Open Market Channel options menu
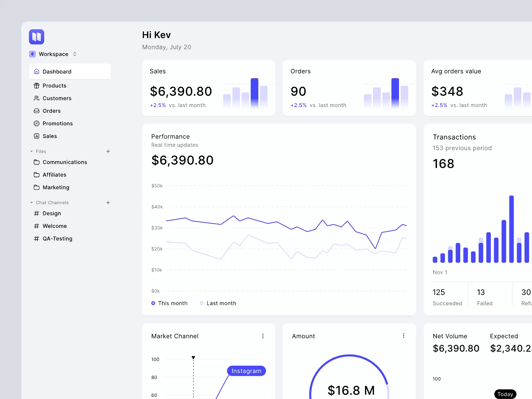This screenshot has height=399, width=532. pyautogui.click(x=263, y=336)
